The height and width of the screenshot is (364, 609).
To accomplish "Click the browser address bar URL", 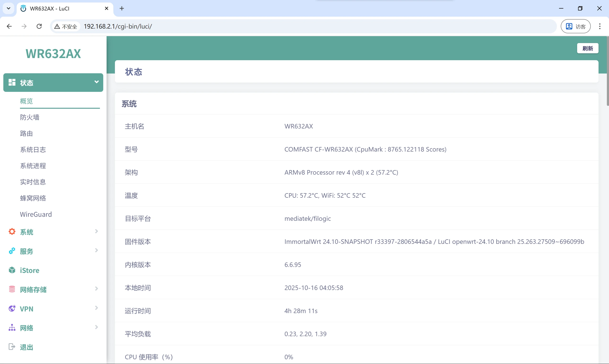I will click(118, 26).
